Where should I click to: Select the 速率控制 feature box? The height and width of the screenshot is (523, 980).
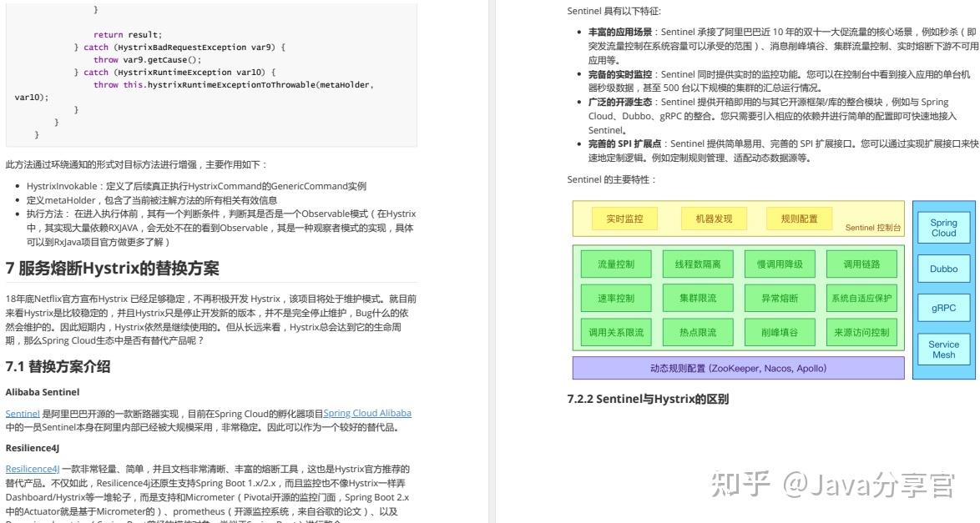(615, 298)
